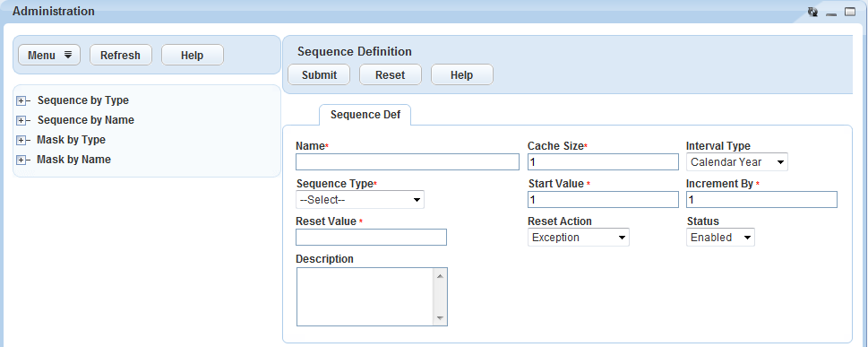
Task: Open Help in the left panel
Action: [x=192, y=55]
